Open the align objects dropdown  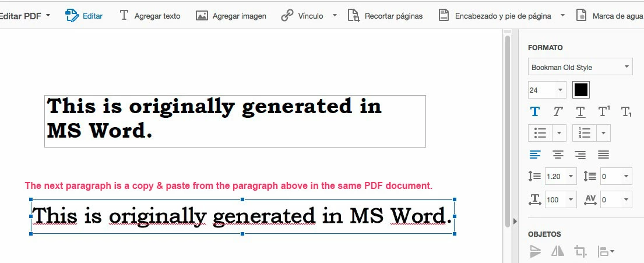(x=606, y=251)
